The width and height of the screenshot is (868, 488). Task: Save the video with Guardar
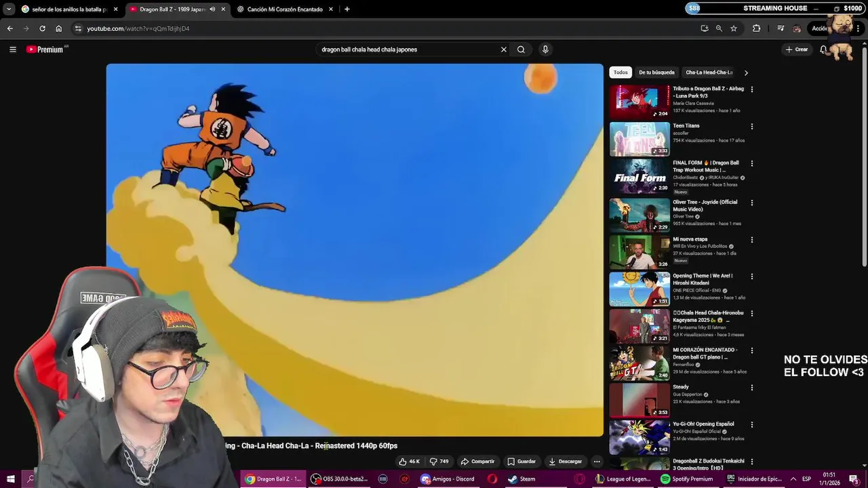(521, 462)
